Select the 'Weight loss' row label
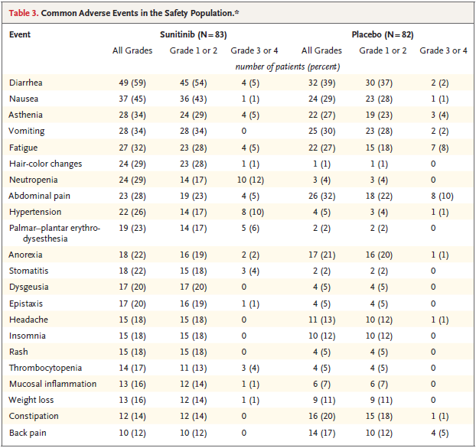Image resolution: width=476 pixels, height=448 pixels. point(31,400)
